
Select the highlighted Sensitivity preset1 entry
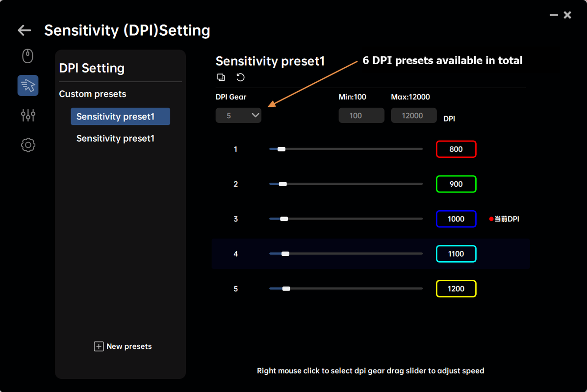click(x=120, y=116)
